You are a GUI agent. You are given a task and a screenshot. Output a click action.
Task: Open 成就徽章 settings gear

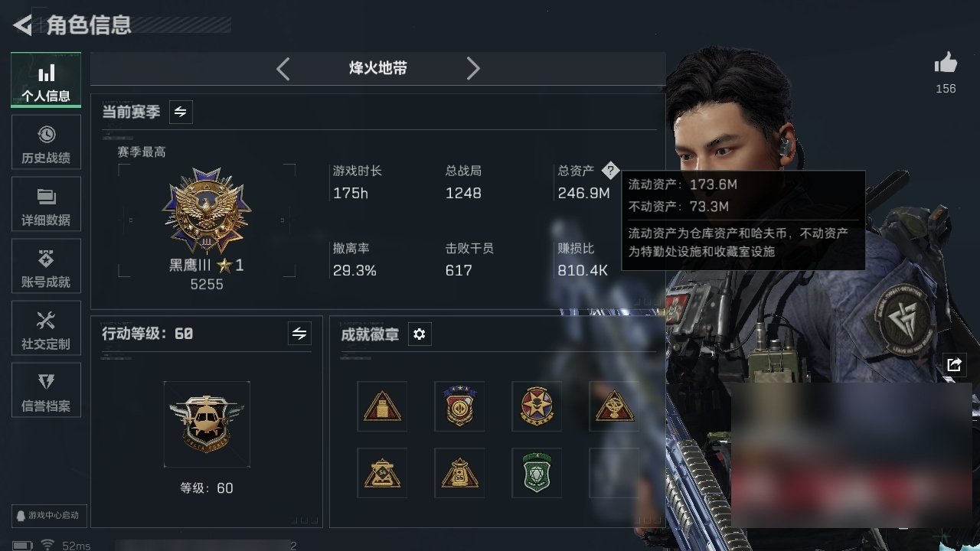420,334
